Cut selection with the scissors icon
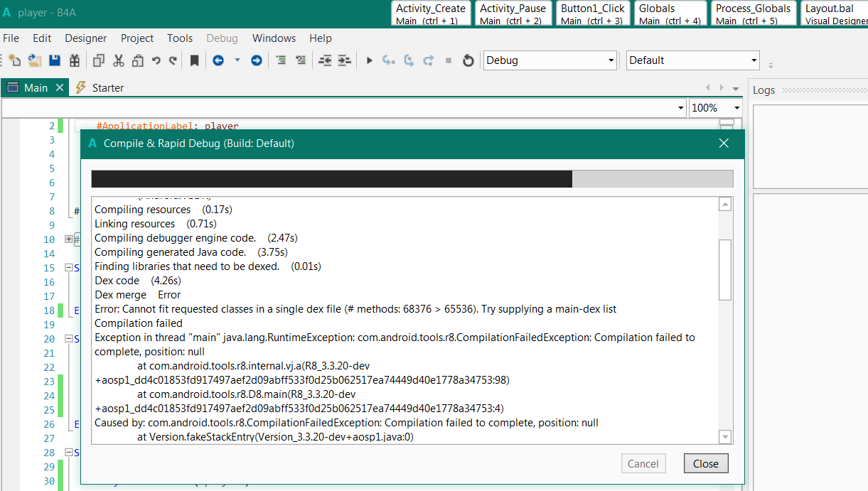The height and width of the screenshot is (491, 868). pos(119,60)
